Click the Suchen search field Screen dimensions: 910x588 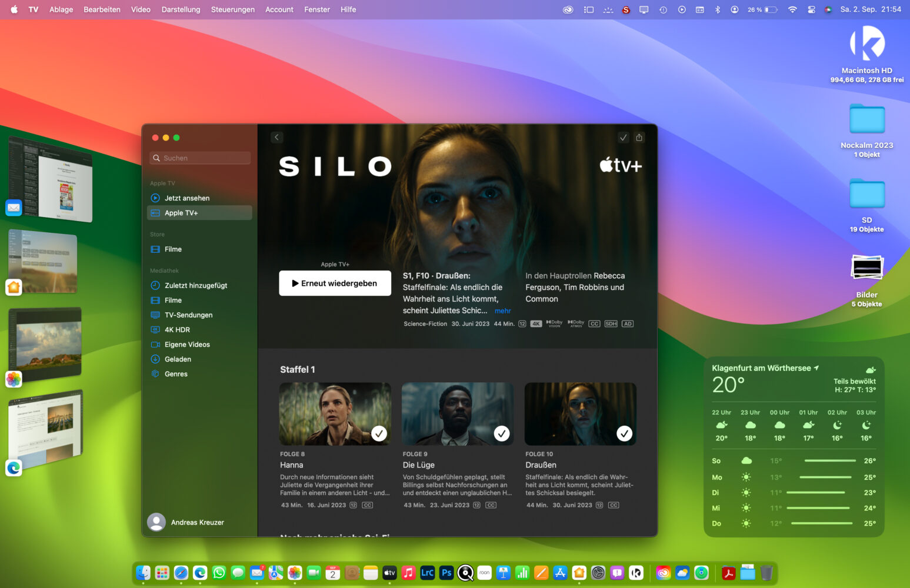200,158
